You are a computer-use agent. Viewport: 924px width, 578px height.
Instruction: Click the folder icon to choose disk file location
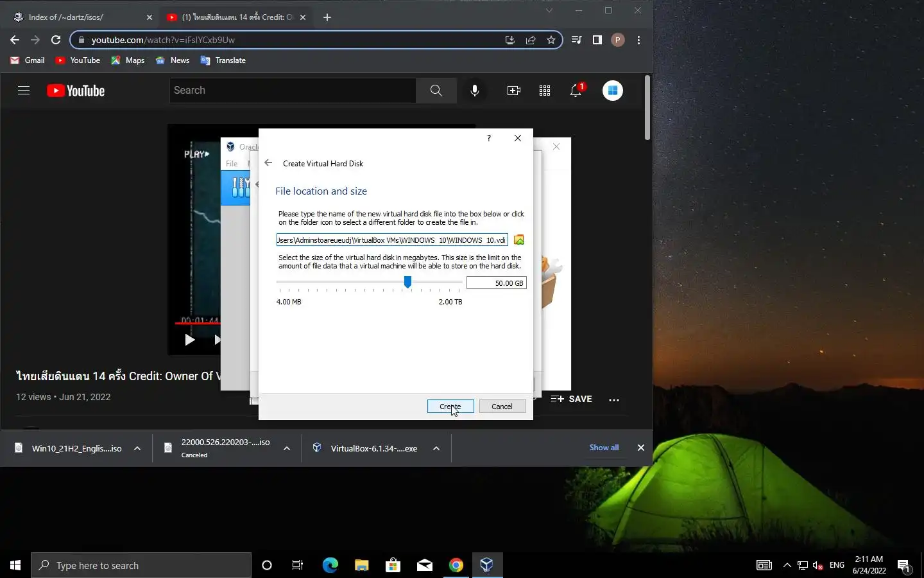pos(519,240)
